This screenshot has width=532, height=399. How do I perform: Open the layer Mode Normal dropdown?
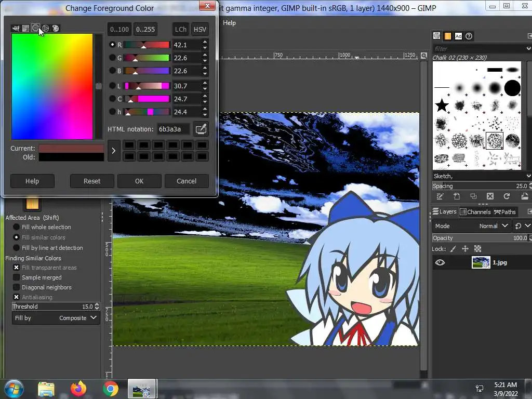(472, 226)
